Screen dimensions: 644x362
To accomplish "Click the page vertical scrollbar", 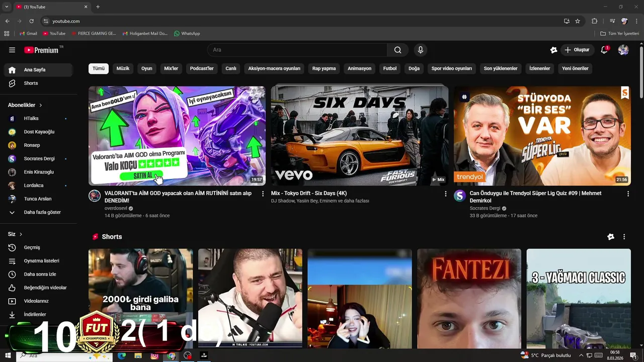I will click(x=641, y=73).
